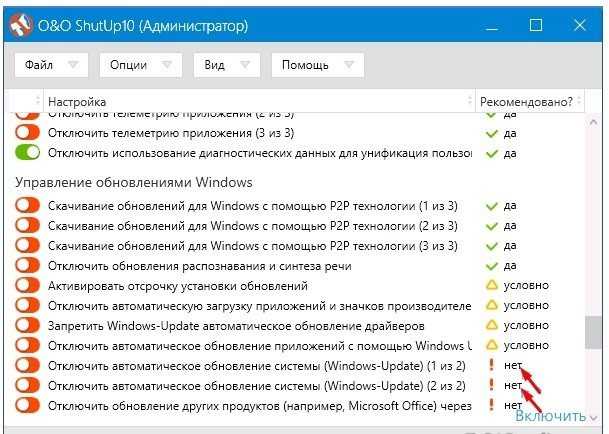Toggle switch for automatic manufacturer apps loading
The image size is (609, 434).
pyautogui.click(x=28, y=305)
